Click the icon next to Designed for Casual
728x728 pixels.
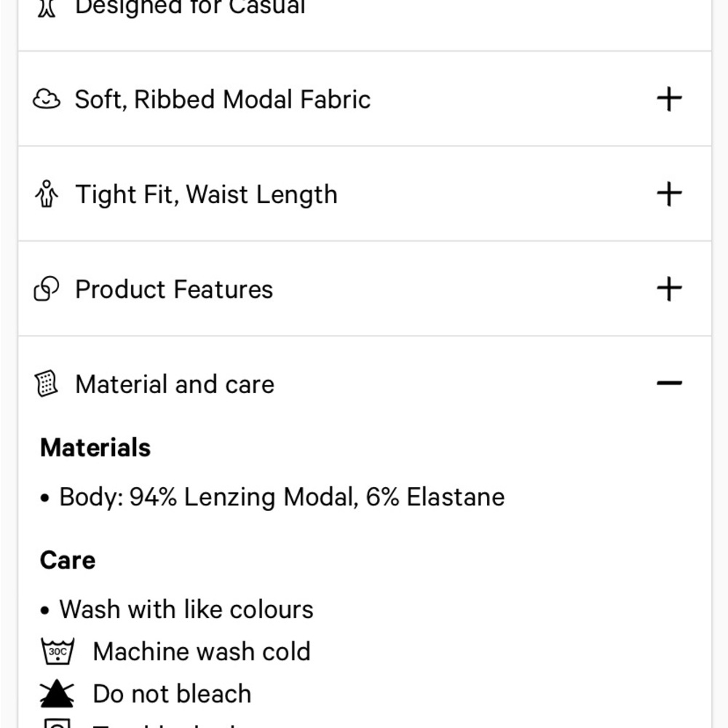tap(47, 7)
